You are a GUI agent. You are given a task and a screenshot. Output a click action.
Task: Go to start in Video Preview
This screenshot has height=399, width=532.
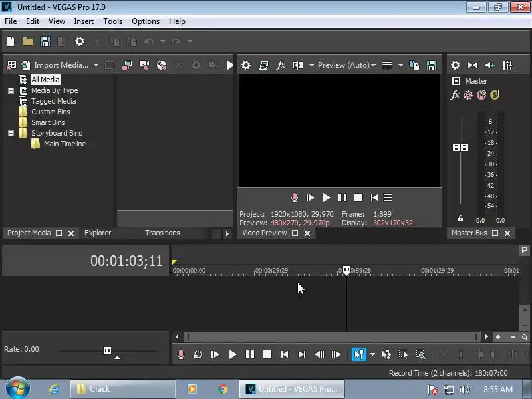pos(374,198)
